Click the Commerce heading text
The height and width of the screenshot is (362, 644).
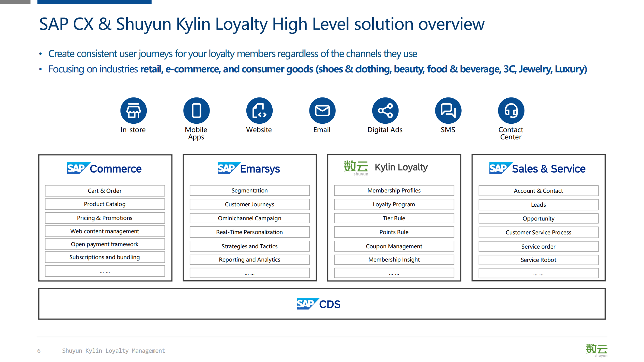[x=116, y=169]
